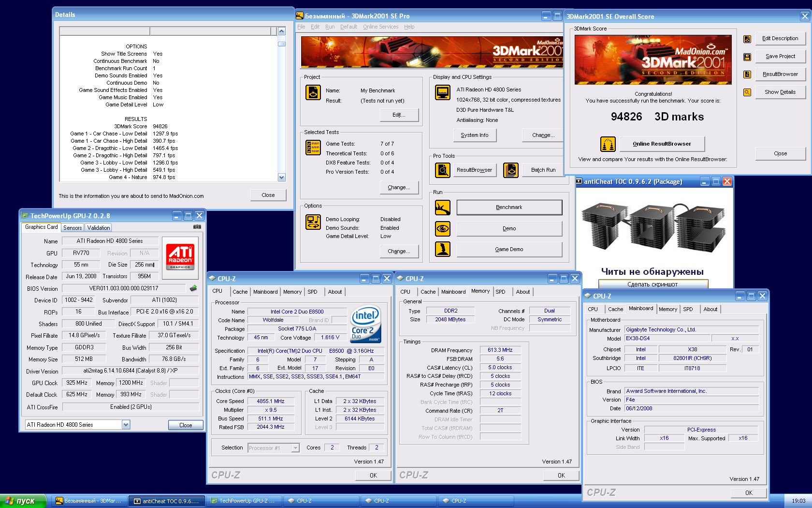Click the BIOS Version field in GPU-Z
This screenshot has width=812, height=508.
(124, 288)
